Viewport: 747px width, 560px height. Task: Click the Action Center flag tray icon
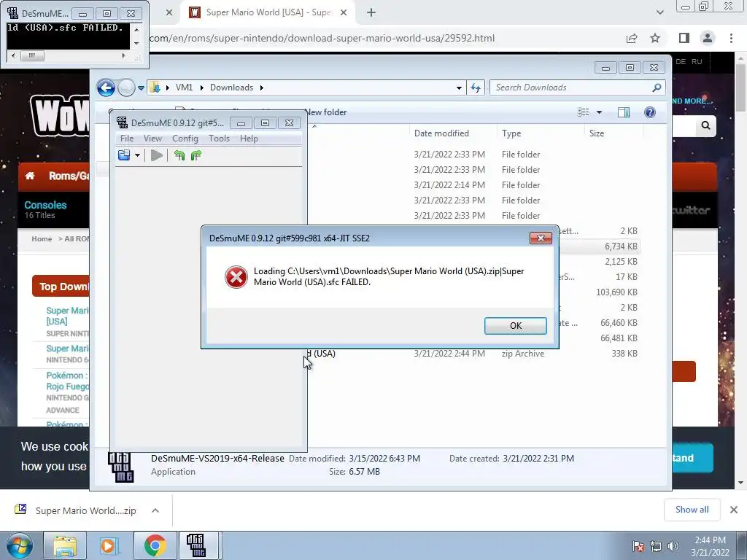pos(638,546)
